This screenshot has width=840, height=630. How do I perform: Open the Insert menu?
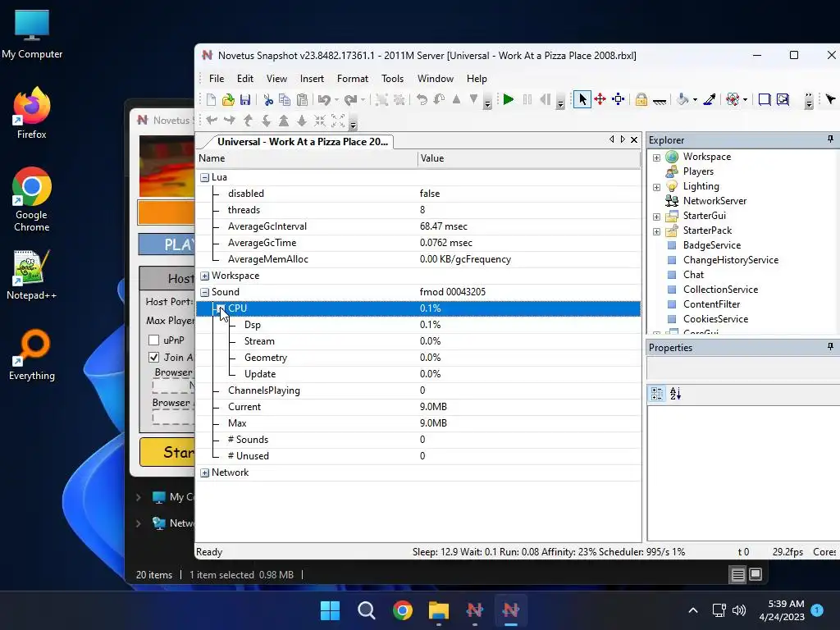click(312, 79)
